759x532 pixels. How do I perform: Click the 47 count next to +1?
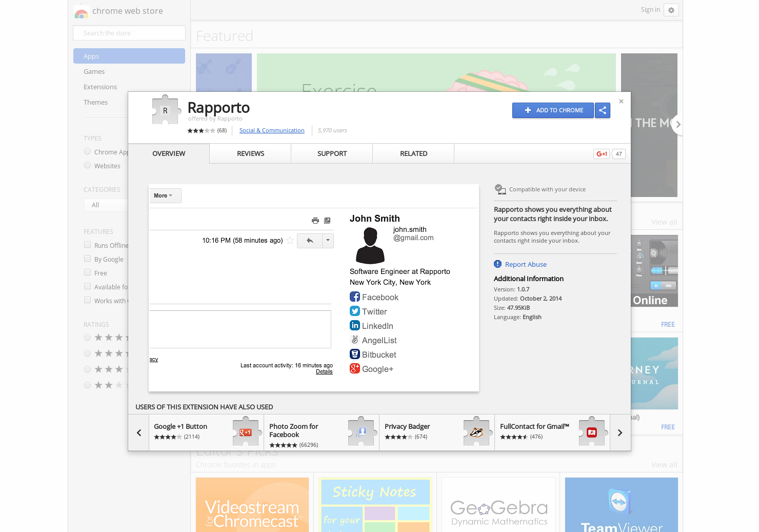[619, 154]
